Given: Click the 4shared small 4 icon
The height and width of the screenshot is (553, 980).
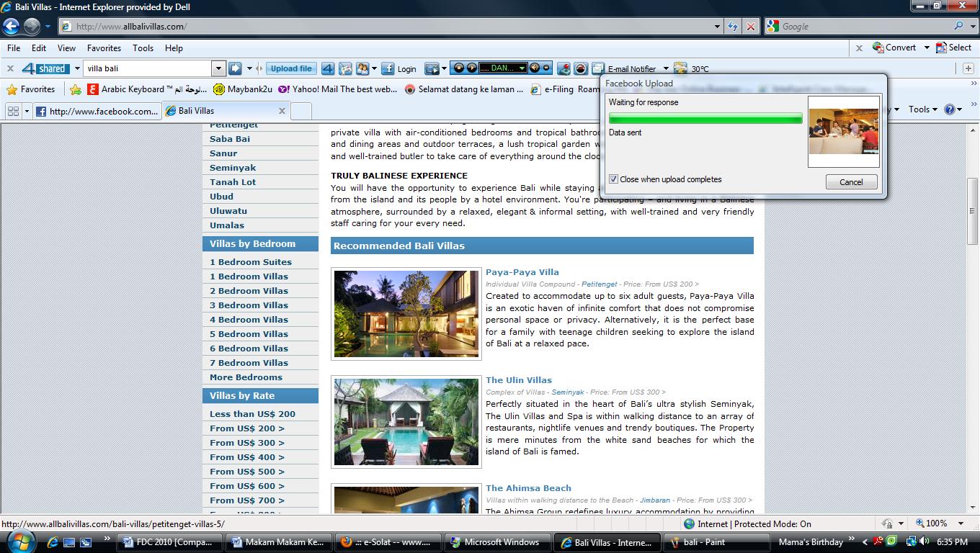Looking at the screenshot, I should [328, 68].
